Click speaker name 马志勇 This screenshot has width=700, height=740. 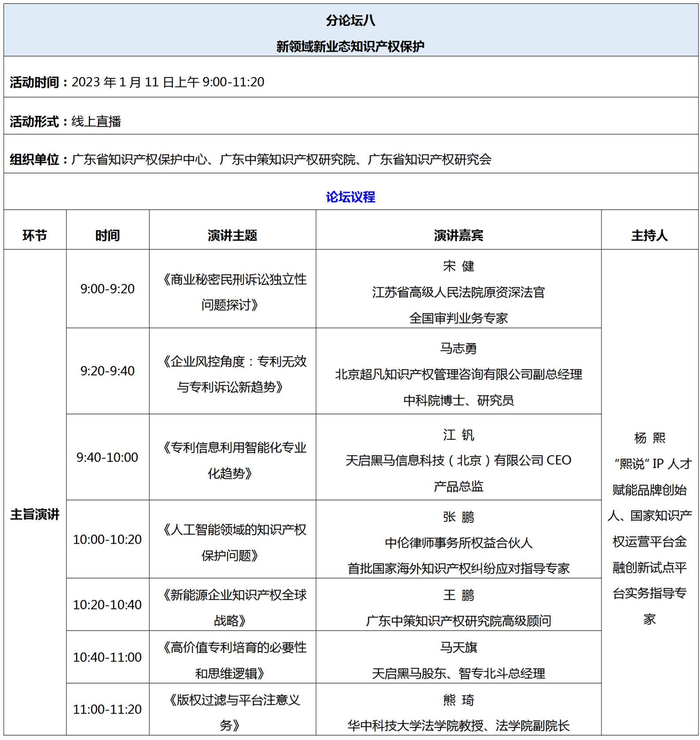[x=458, y=349]
